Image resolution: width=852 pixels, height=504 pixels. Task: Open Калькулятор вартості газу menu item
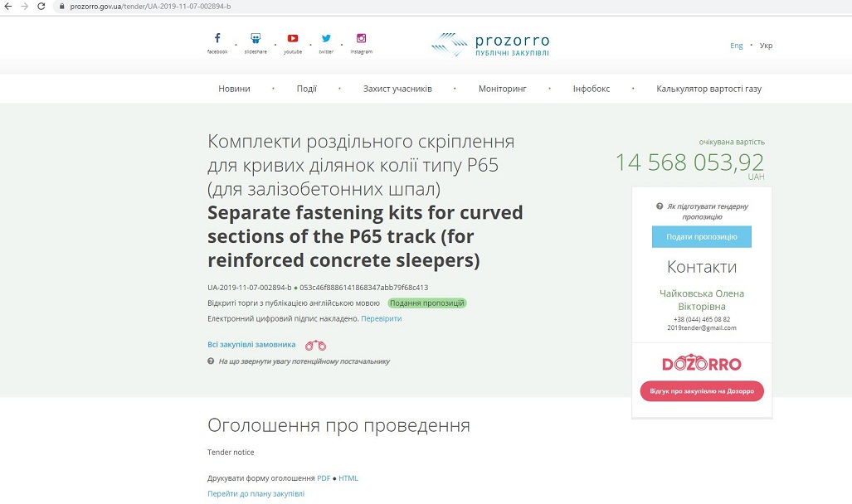(708, 89)
